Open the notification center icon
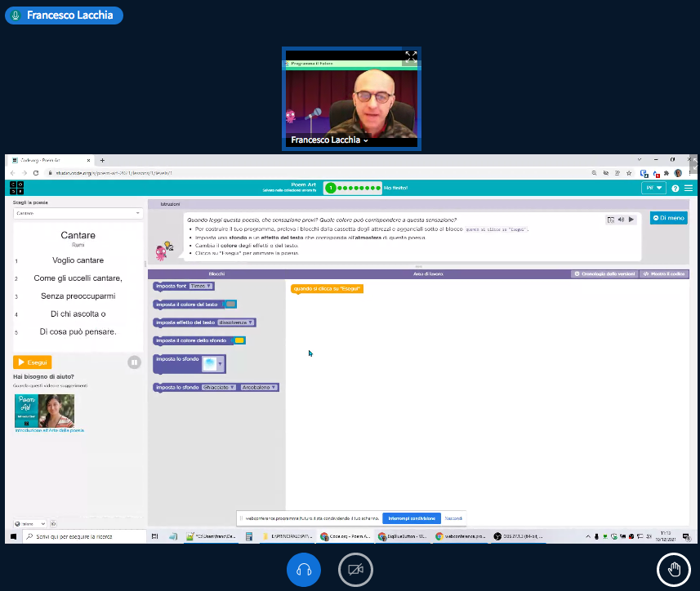 click(686, 536)
